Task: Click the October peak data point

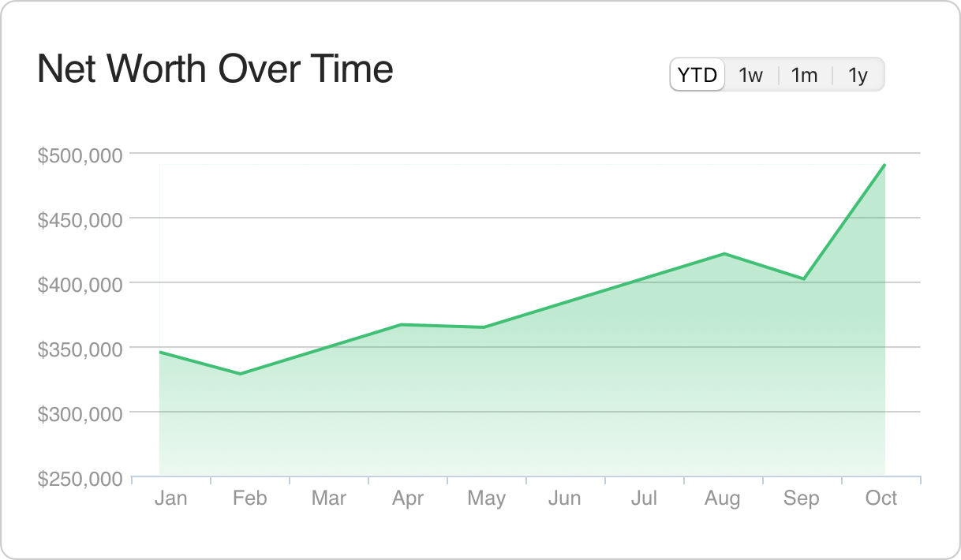Action: coord(884,165)
